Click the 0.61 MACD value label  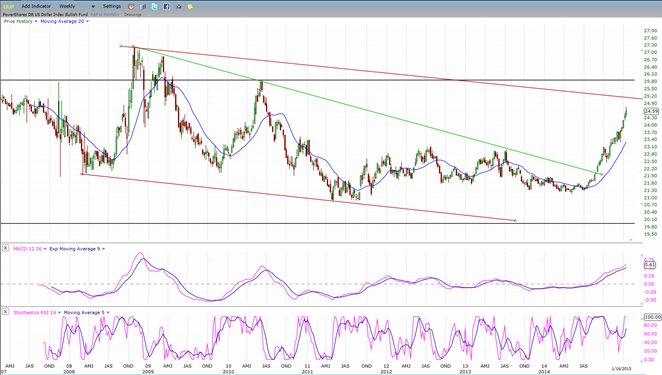coord(650,265)
